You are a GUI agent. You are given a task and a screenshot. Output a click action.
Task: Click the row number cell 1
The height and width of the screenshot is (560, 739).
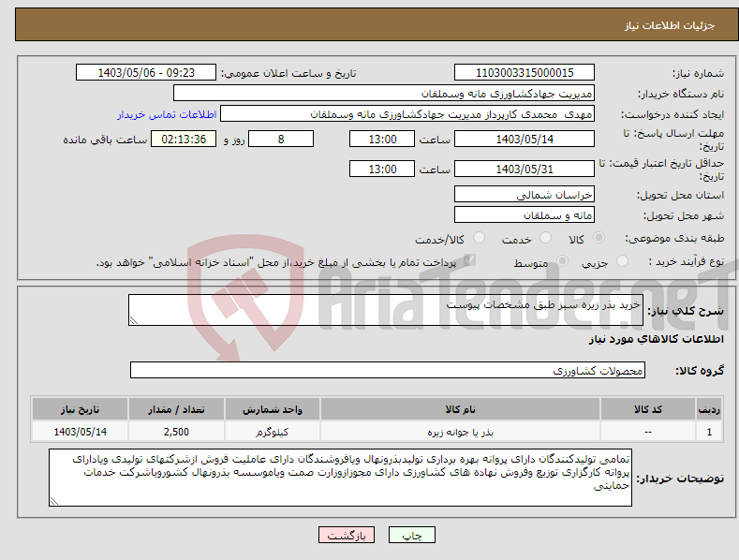tap(709, 432)
